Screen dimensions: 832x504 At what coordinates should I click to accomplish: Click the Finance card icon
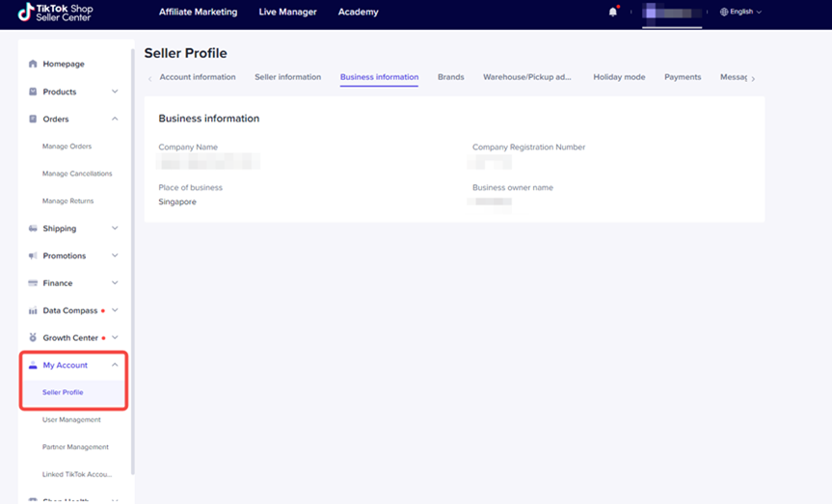(33, 282)
